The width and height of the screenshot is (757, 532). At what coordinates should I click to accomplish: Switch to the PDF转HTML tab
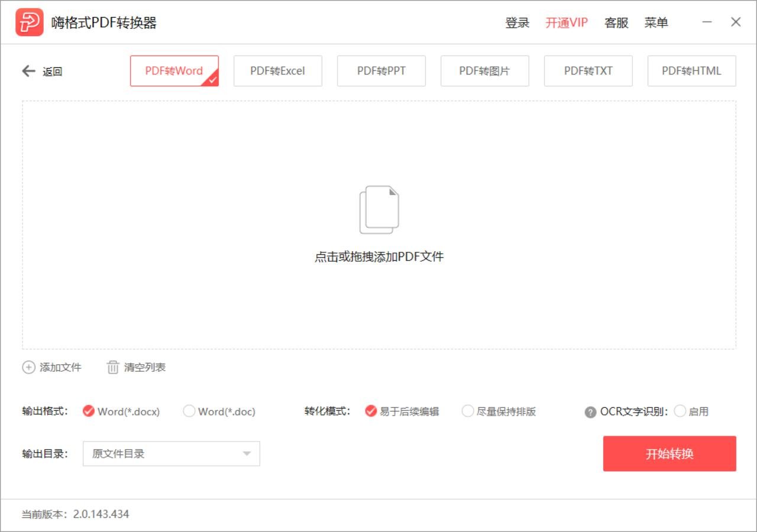click(x=692, y=70)
